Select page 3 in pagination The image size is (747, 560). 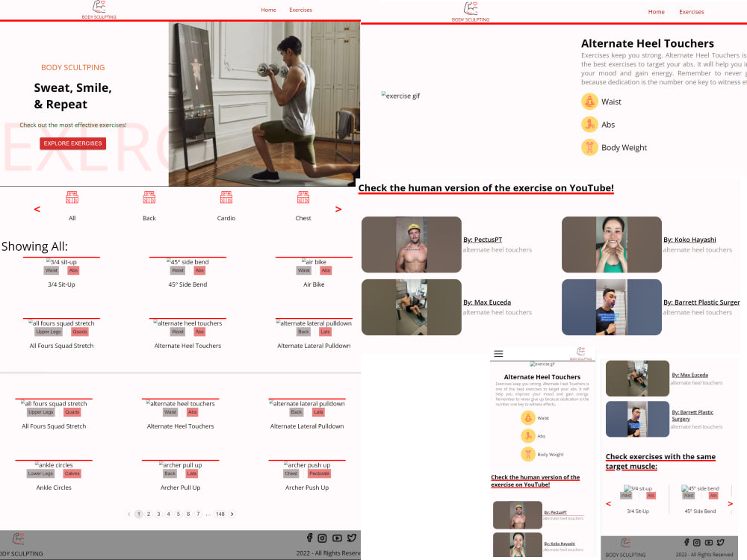click(x=158, y=514)
